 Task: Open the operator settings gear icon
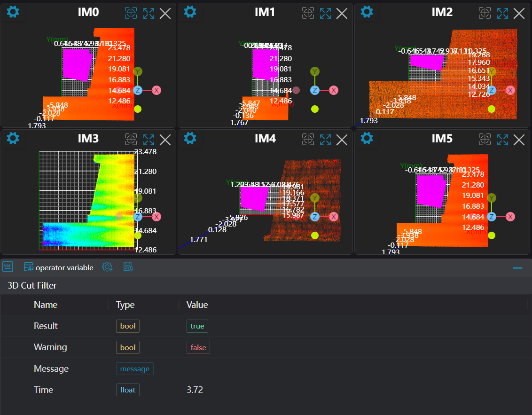[107, 267]
